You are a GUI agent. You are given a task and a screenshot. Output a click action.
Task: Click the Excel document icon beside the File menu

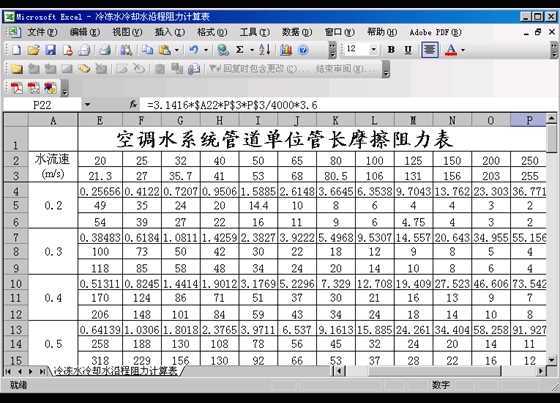point(15,33)
